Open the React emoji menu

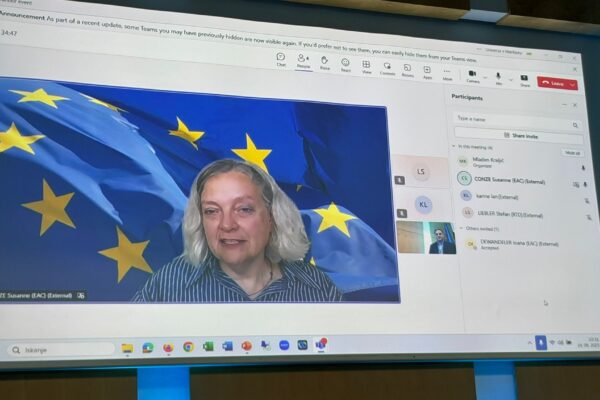[345, 65]
